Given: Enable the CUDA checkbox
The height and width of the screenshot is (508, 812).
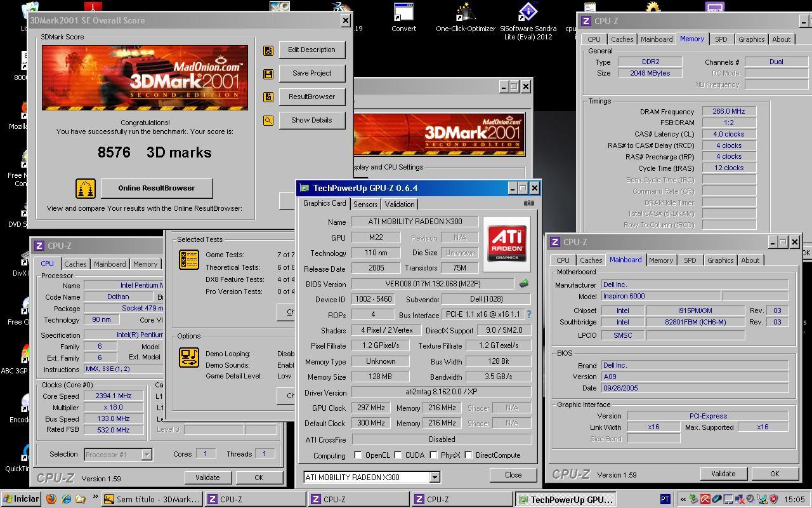Looking at the screenshot, I should point(398,455).
